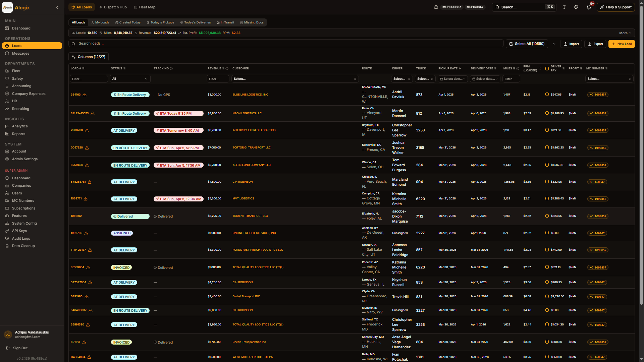Check driver pay box for load 354163

coord(547,95)
